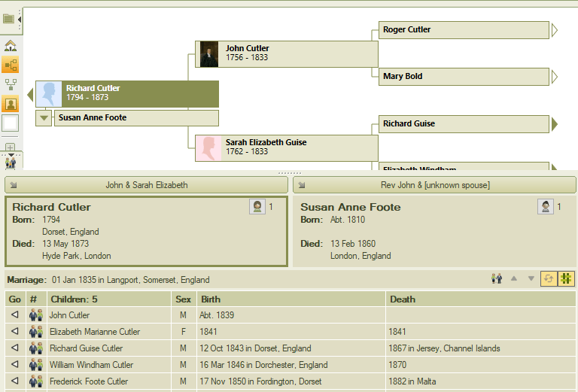Toggle the sort children by birth button
Viewport: 578px width, 392px height.
pyautogui.click(x=549, y=278)
